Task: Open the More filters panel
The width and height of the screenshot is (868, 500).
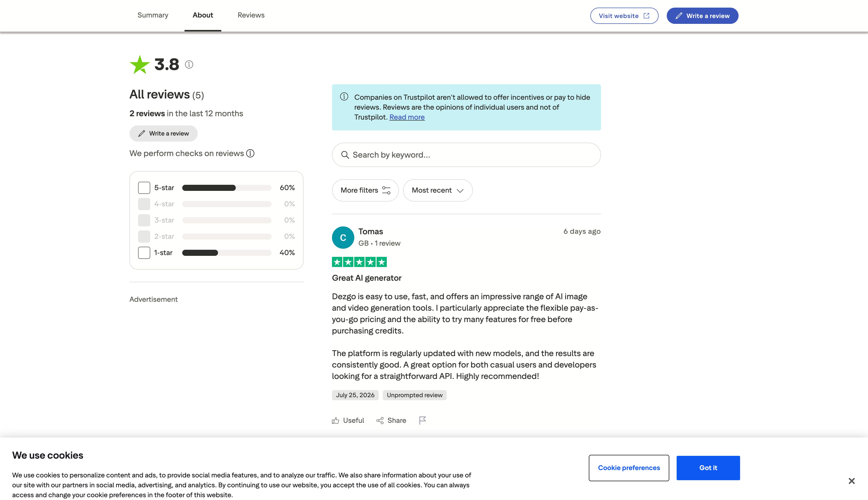Action: coord(365,190)
